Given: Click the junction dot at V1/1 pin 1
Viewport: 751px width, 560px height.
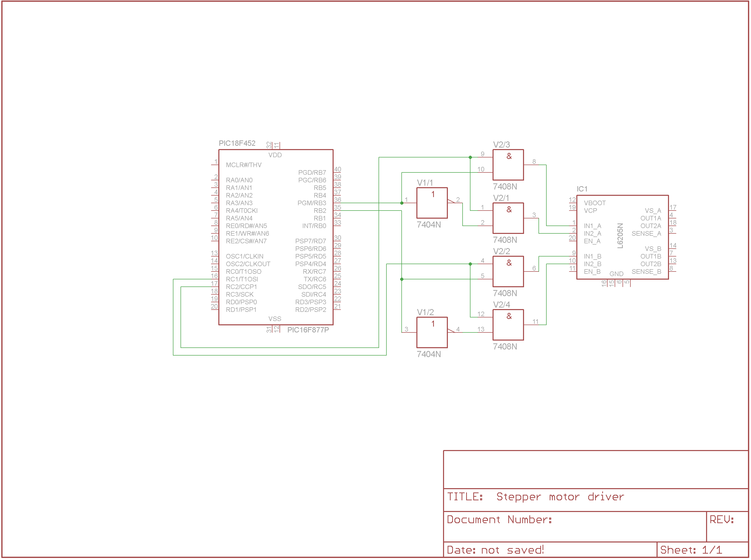Looking at the screenshot, I should coord(402,203).
